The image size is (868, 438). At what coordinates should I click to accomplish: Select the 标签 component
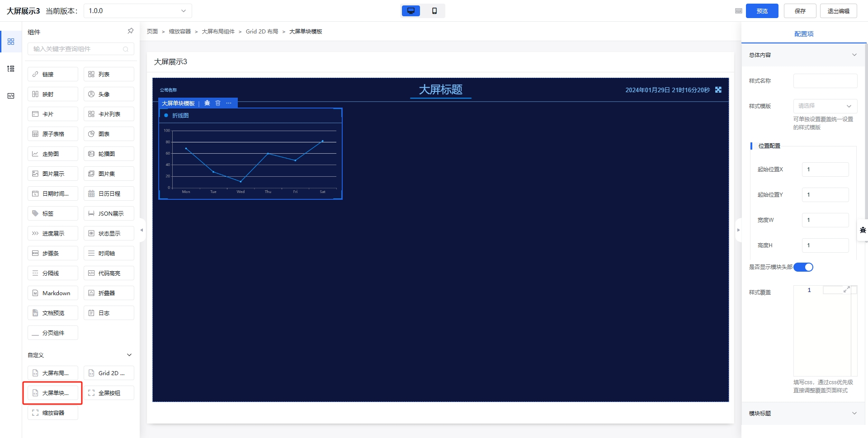[x=53, y=213]
